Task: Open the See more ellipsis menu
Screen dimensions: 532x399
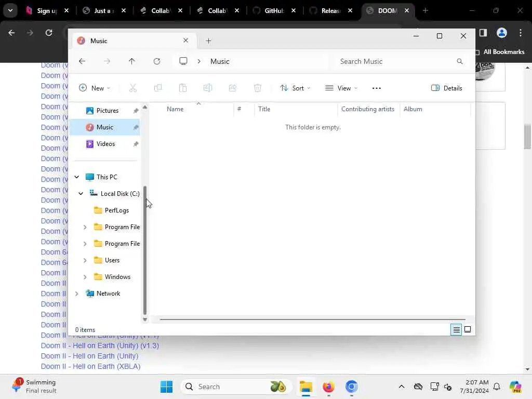Action: click(x=376, y=88)
